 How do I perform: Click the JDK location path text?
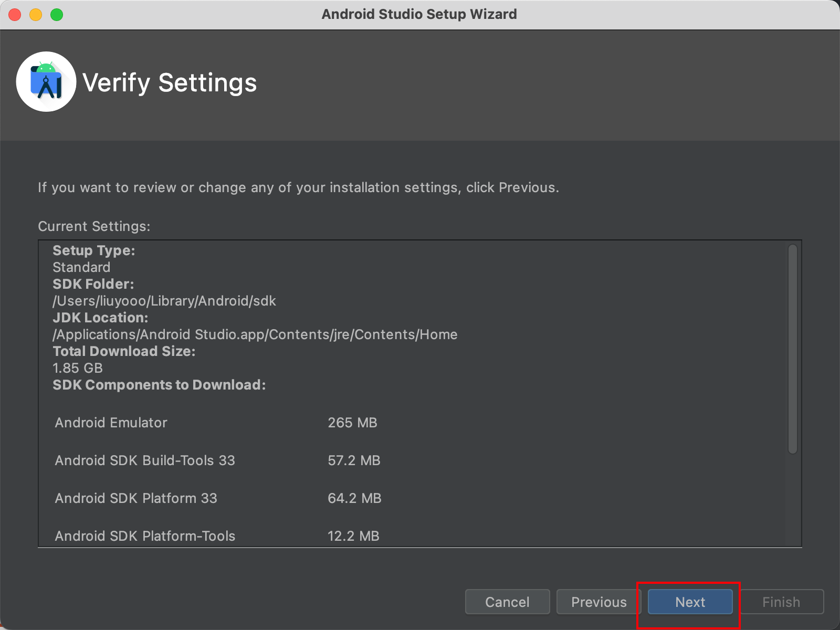[x=255, y=334]
